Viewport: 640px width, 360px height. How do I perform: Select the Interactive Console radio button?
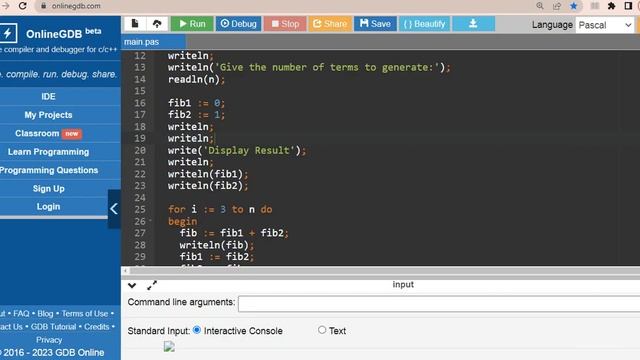[x=197, y=330]
